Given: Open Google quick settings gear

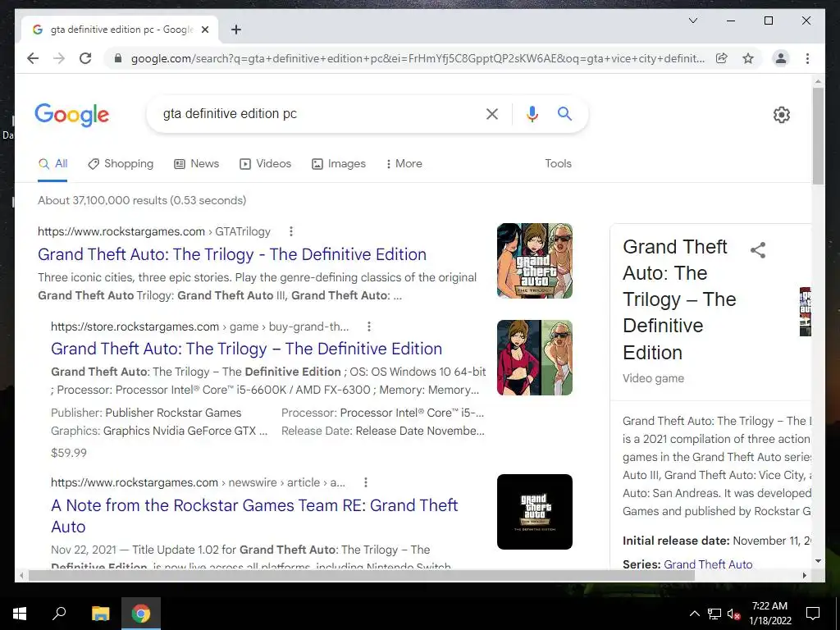Looking at the screenshot, I should [781, 115].
